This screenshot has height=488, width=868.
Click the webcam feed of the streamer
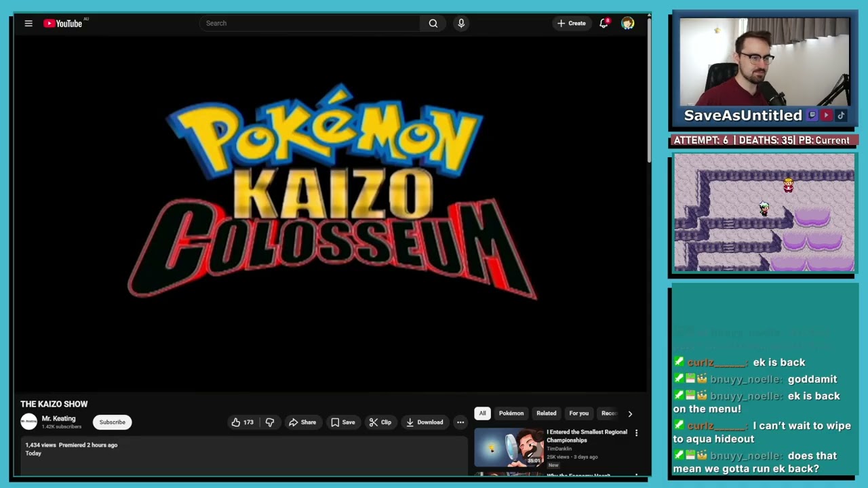pyautogui.click(x=764, y=62)
